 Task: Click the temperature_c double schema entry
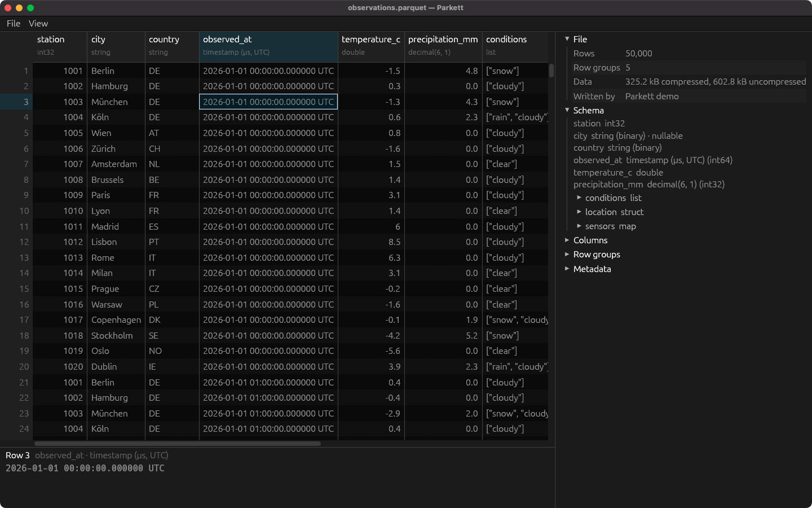tap(618, 172)
